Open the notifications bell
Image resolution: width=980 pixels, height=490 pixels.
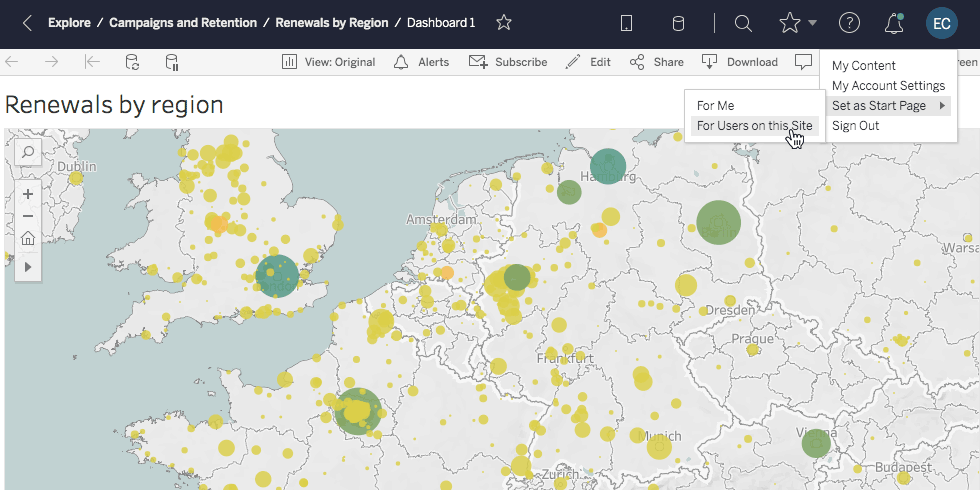894,23
